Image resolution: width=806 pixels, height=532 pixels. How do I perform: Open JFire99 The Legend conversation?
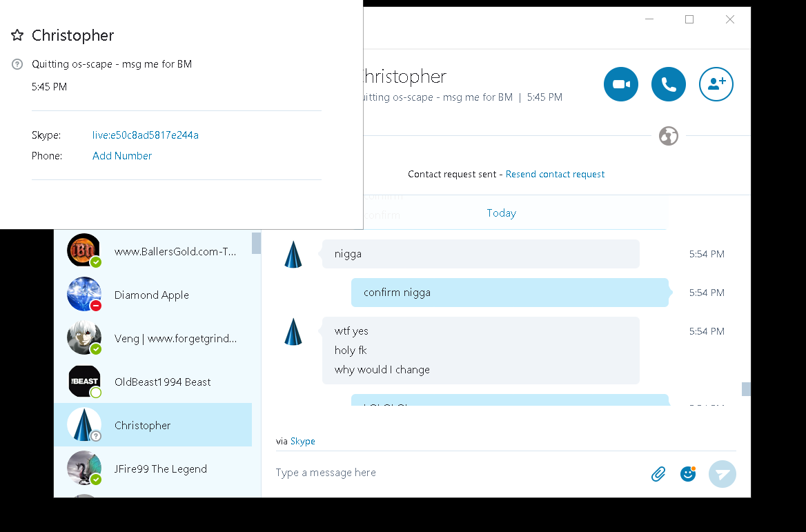coord(153,469)
